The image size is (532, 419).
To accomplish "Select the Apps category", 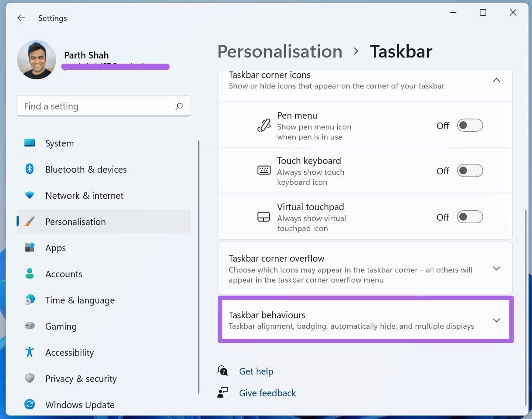I will tap(104, 248).
